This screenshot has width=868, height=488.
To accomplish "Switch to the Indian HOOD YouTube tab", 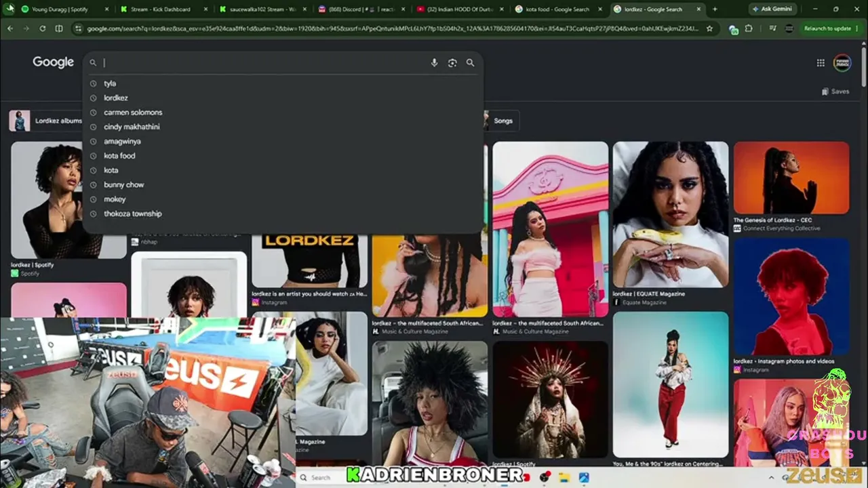I will (460, 9).
